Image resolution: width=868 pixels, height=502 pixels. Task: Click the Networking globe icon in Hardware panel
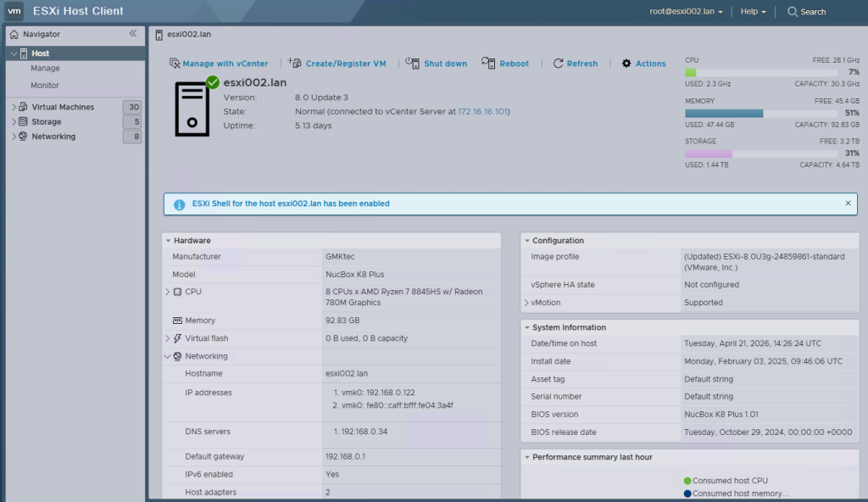point(177,356)
